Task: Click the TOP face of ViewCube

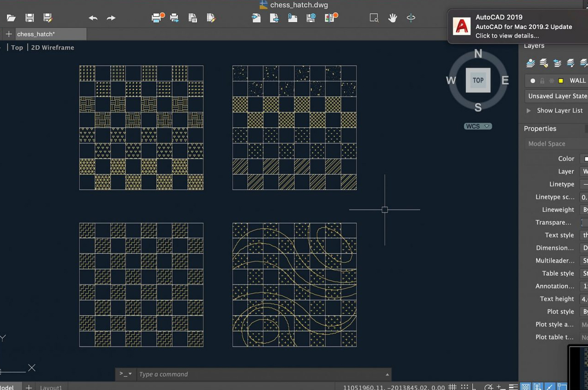Action: point(478,80)
